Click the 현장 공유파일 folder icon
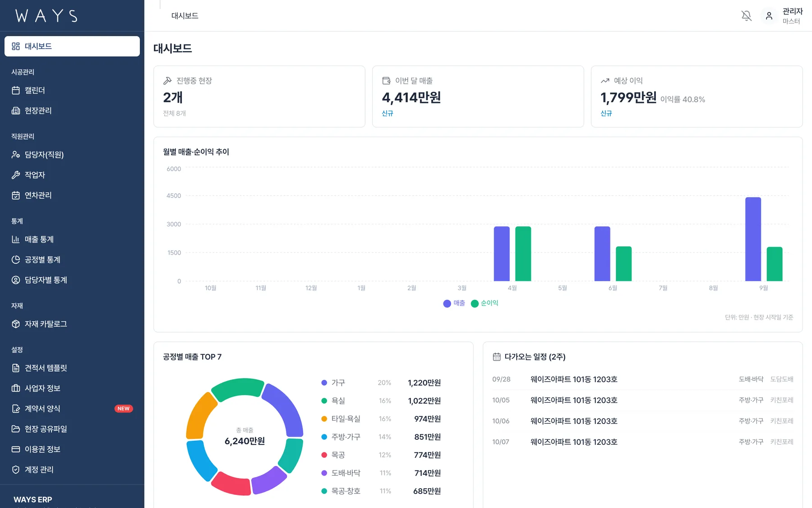The width and height of the screenshot is (812, 508). [16, 429]
